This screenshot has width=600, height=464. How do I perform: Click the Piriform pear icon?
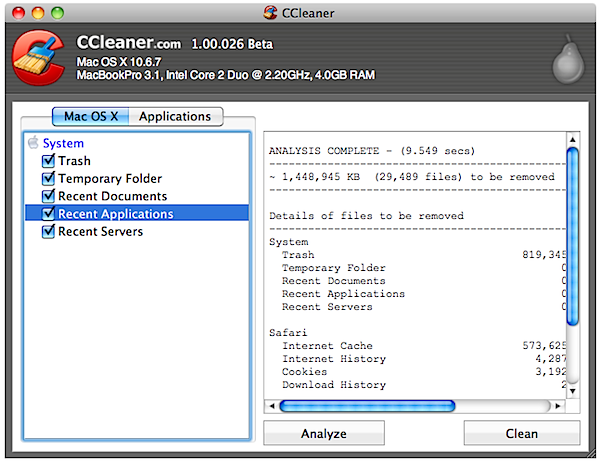566,64
